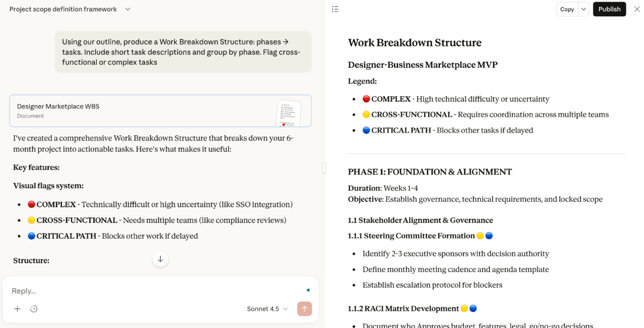The height and width of the screenshot is (328, 644).
Task: Click the red COMPLEX flag in the artifact legend
Action: click(x=366, y=98)
